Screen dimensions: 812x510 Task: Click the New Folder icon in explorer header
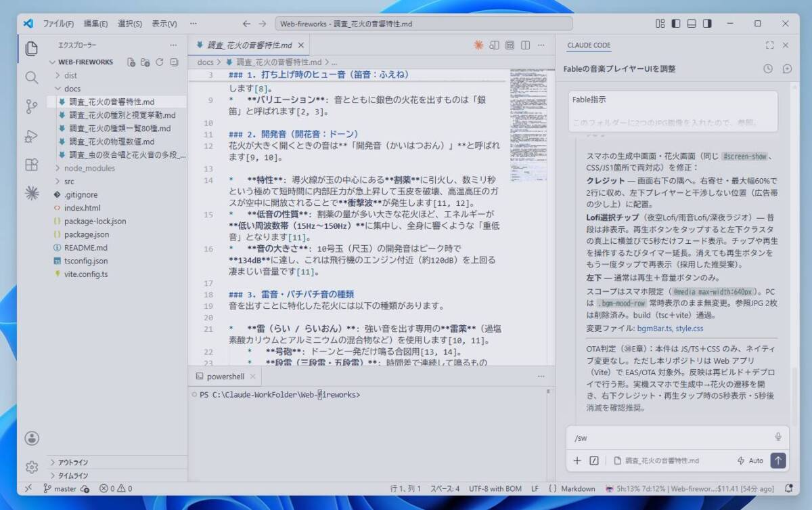point(145,62)
